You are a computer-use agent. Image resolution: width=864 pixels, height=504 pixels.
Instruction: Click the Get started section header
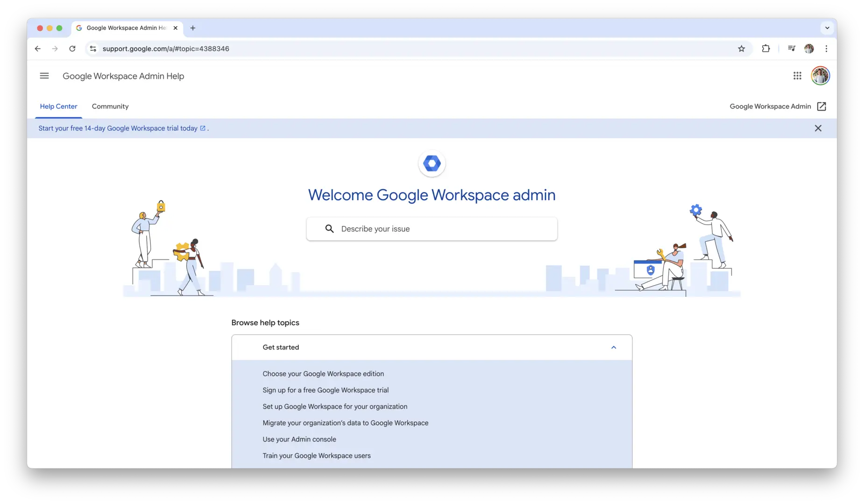[x=432, y=347]
